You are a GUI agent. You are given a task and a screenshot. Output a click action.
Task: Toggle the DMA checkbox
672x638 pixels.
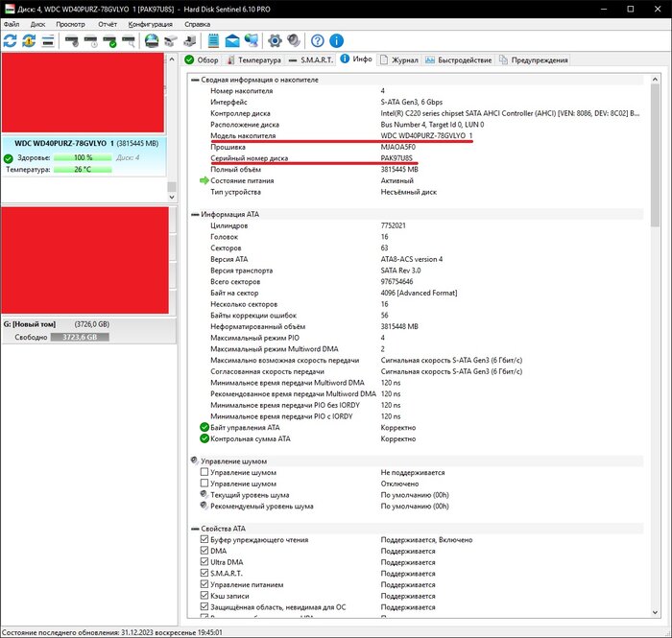(204, 551)
